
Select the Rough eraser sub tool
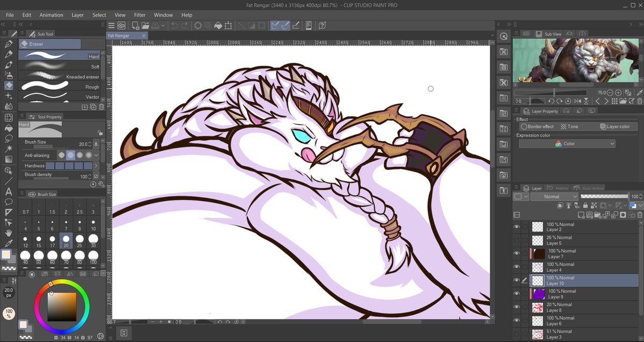click(60, 86)
